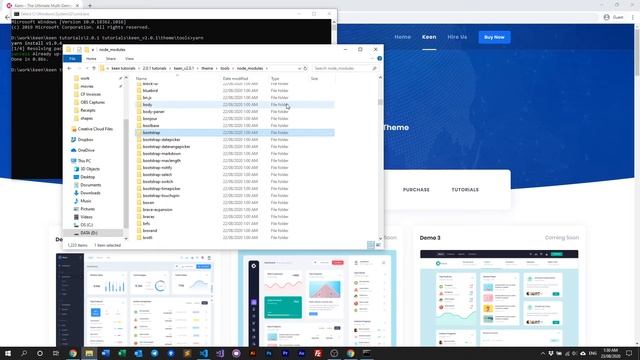Open Downloads in the navigation pane
The width and height of the screenshot is (640, 360).
coord(90,193)
